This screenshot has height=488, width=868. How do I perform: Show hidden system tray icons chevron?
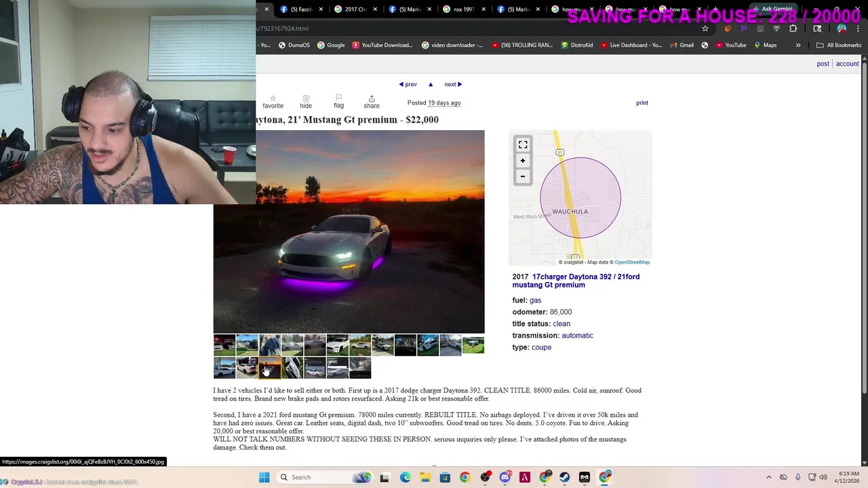pos(768,477)
